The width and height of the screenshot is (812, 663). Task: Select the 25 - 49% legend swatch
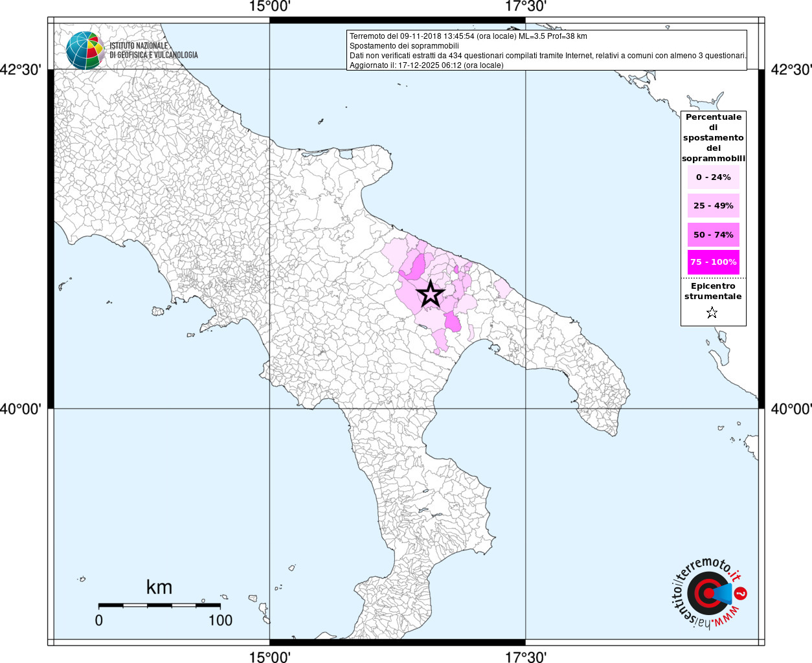point(714,206)
